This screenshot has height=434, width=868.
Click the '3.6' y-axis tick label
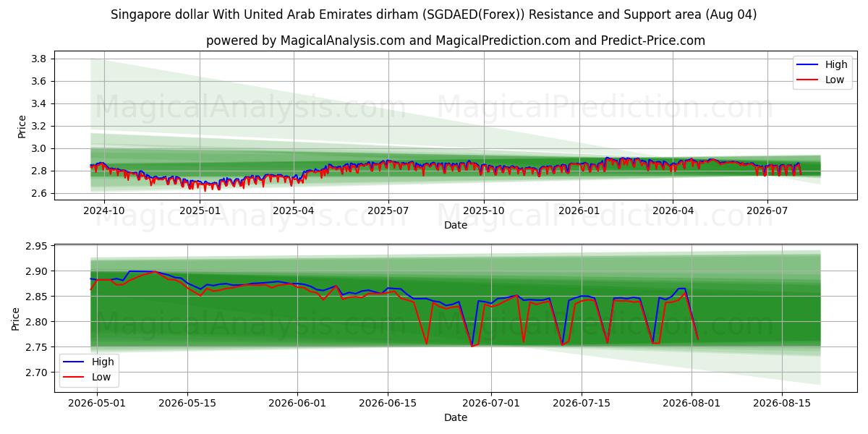39,81
